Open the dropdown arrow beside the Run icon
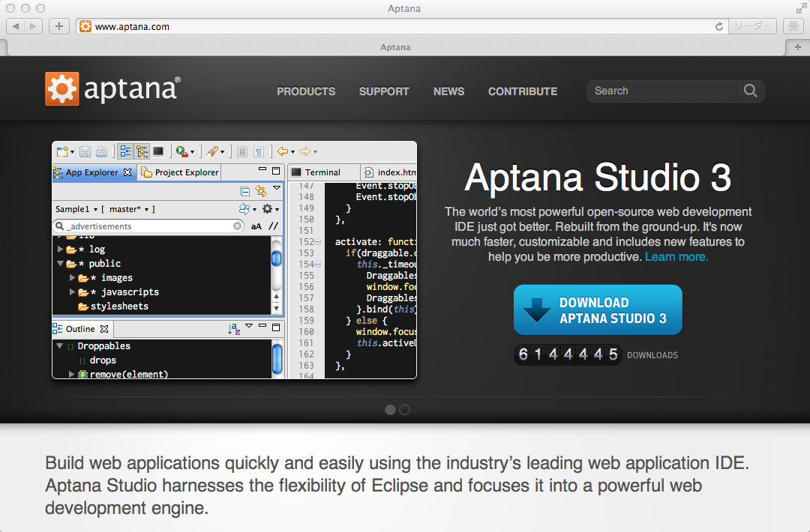This screenshot has height=532, width=810. (x=192, y=152)
